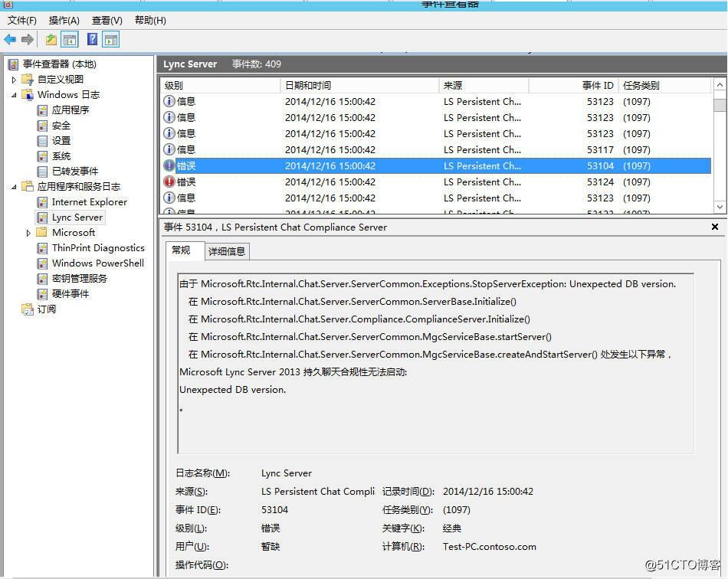Screen dimensions: 728x579
Task: Switch to the 详细信息 tab
Action: 227,251
